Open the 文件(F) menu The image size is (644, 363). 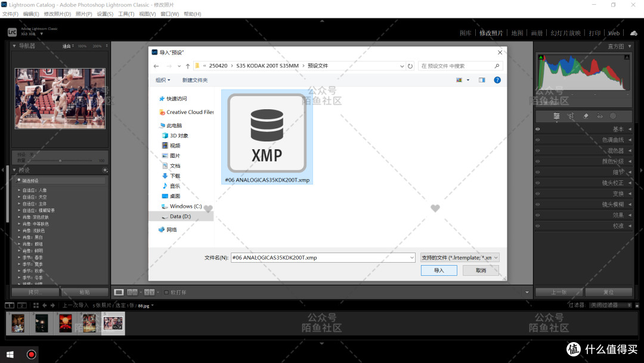(10, 14)
